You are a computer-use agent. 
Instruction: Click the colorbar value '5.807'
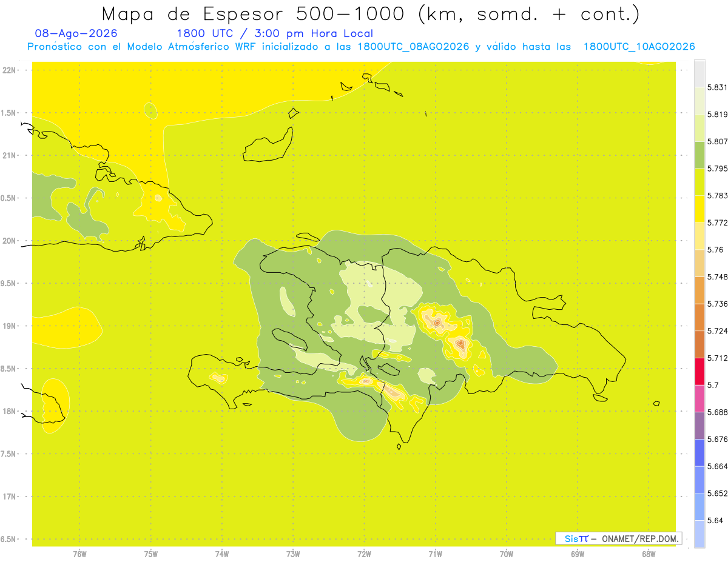[x=718, y=141]
